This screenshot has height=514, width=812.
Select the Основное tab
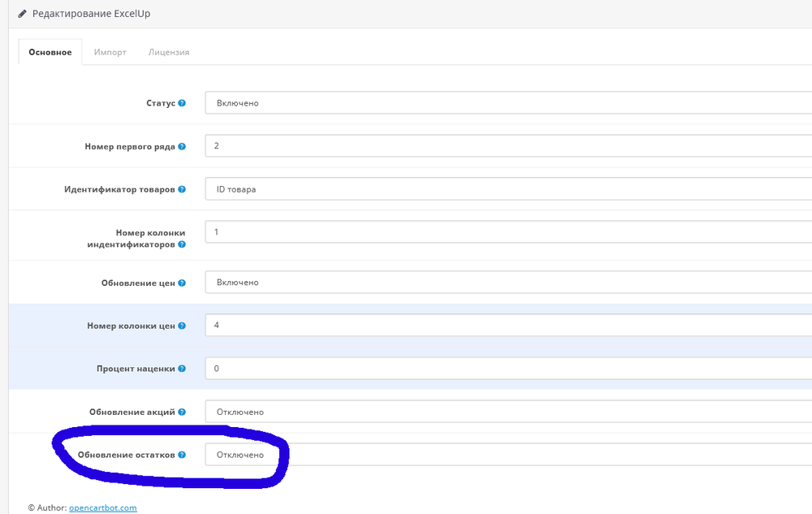(x=50, y=52)
